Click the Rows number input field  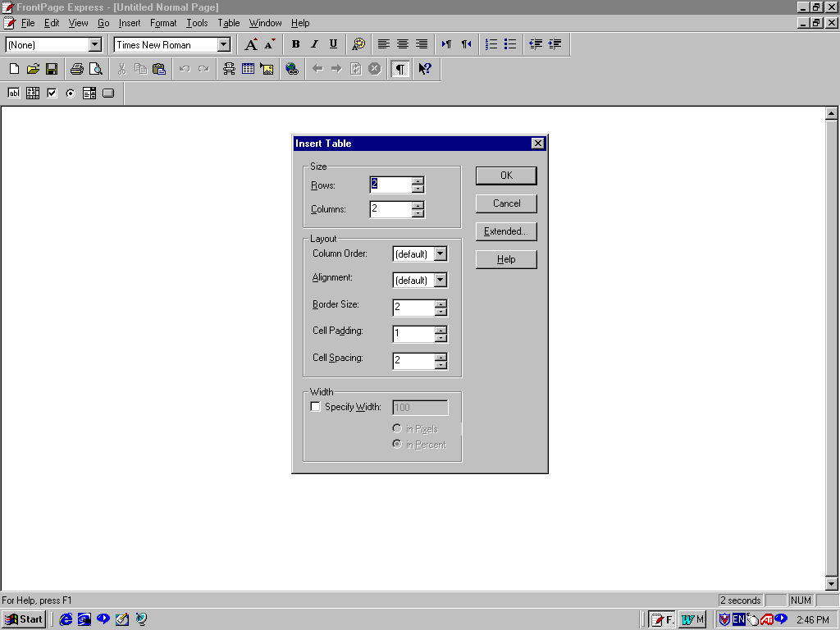click(390, 185)
